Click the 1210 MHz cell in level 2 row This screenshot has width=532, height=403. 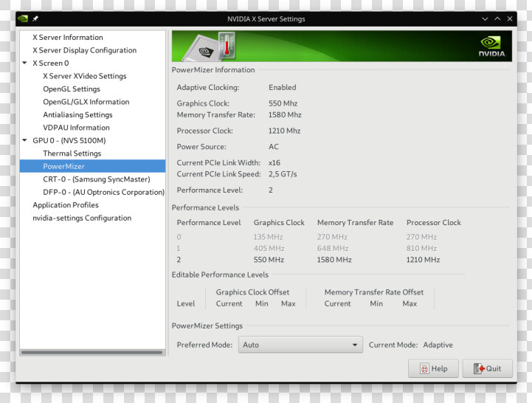pyautogui.click(x=423, y=260)
